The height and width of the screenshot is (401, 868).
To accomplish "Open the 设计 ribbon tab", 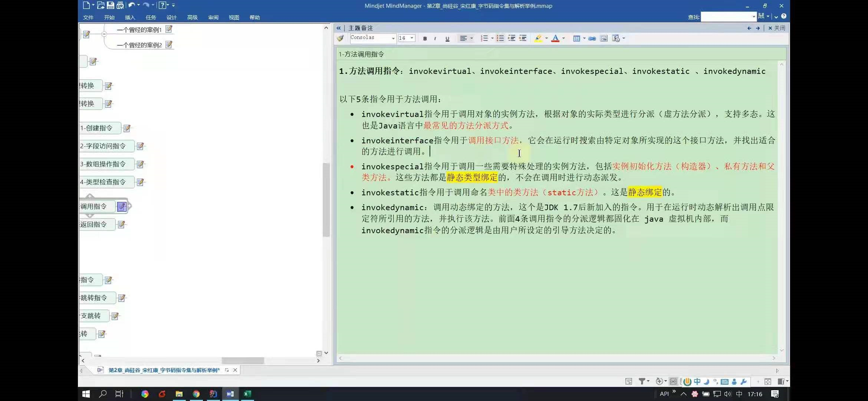I will click(171, 17).
